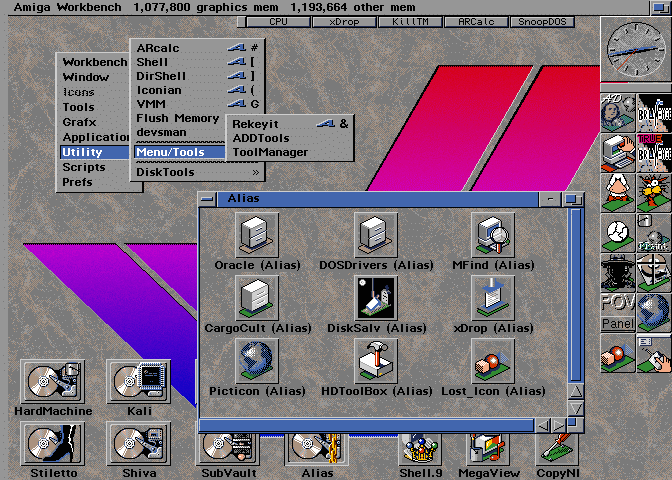This screenshot has width=672, height=480.
Task: Click the xDrop dock button
Action: (x=345, y=22)
